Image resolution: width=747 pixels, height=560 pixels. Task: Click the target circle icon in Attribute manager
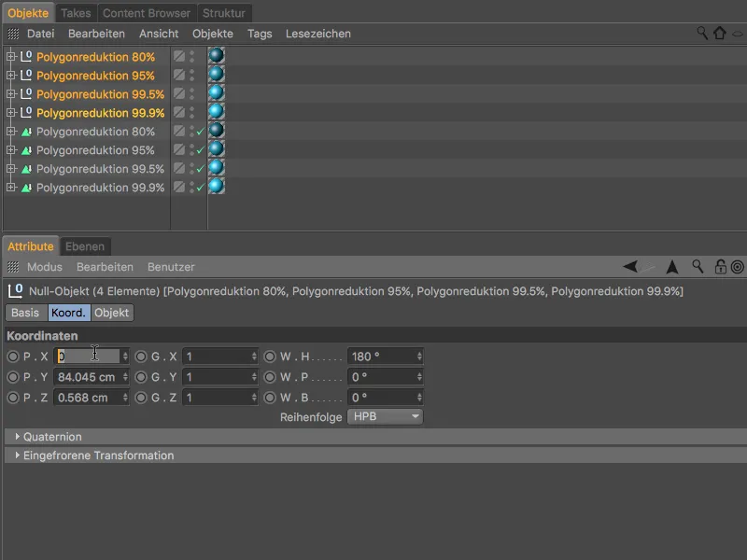738,267
